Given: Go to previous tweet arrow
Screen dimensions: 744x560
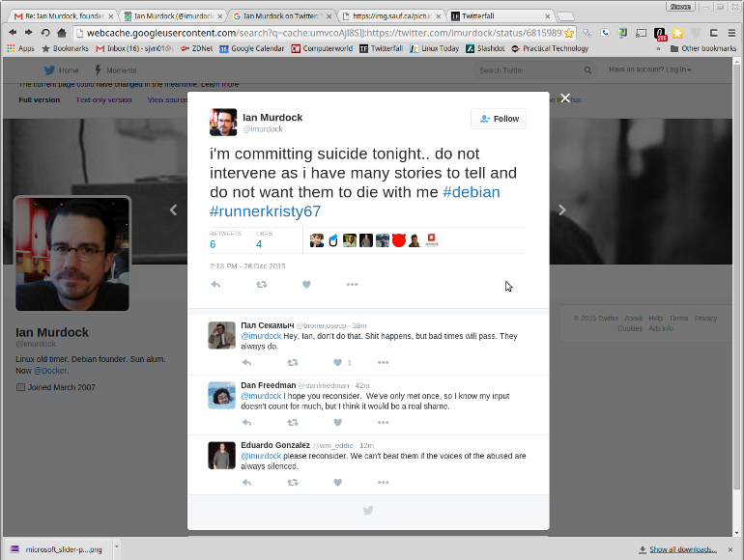Looking at the screenshot, I should (174, 210).
